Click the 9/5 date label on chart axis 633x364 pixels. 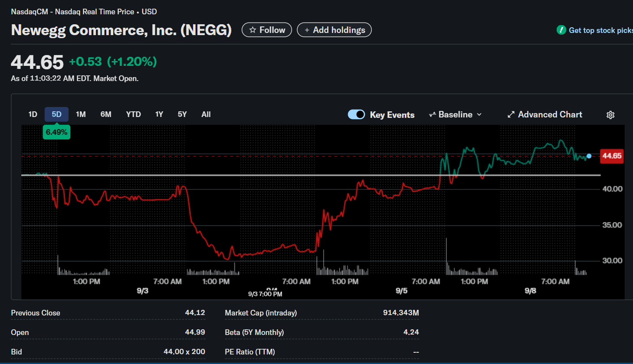[401, 291]
